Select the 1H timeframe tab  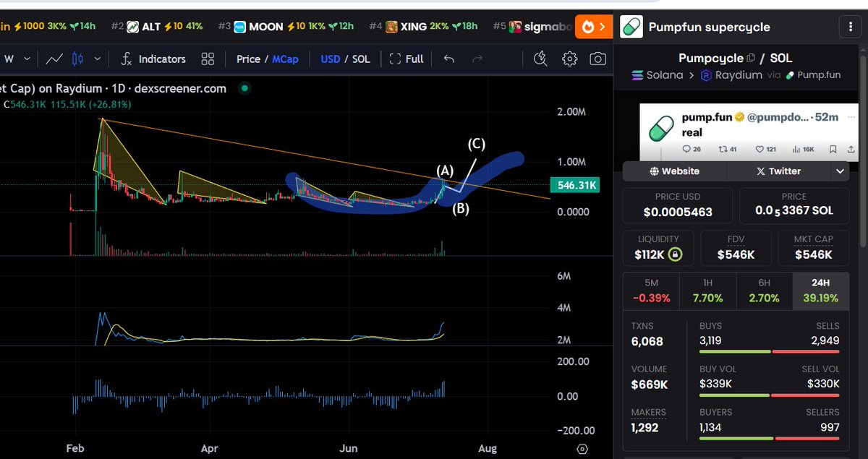coord(707,291)
